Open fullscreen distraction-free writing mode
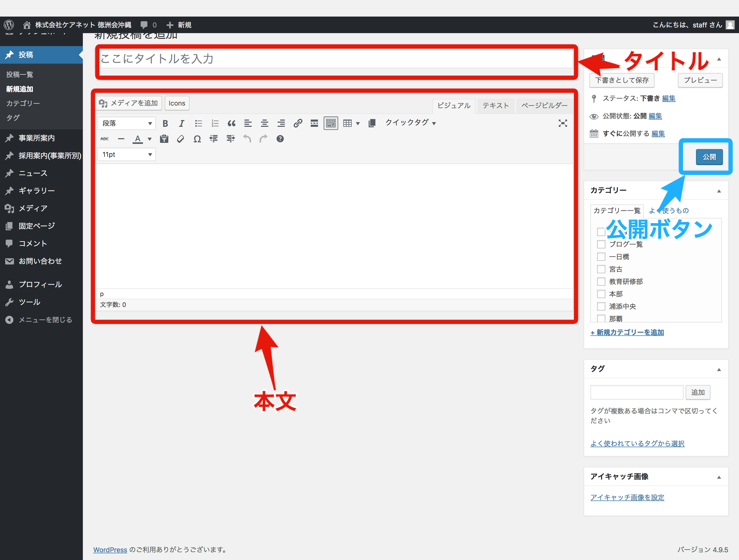739x560 pixels. point(563,123)
